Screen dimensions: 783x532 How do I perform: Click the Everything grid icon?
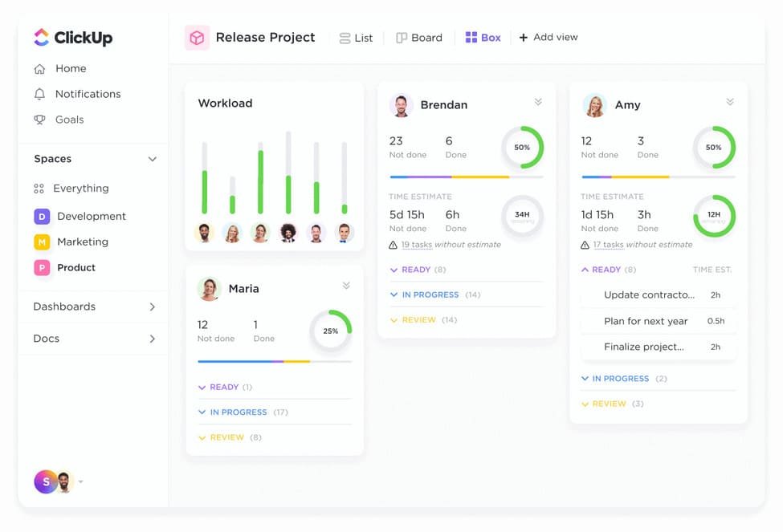pyautogui.click(x=39, y=189)
